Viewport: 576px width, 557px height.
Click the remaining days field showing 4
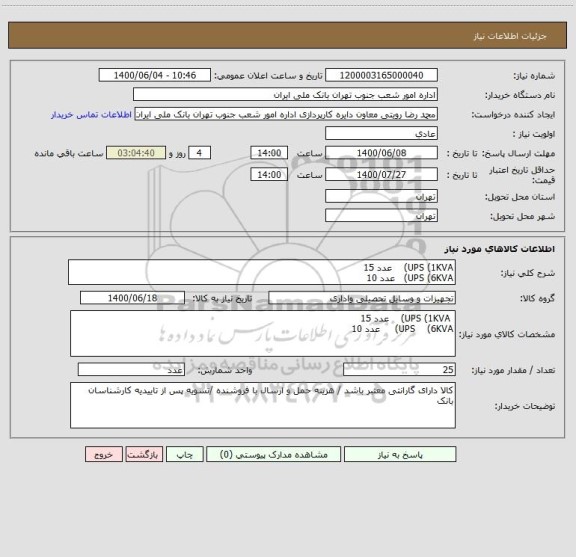(x=199, y=152)
